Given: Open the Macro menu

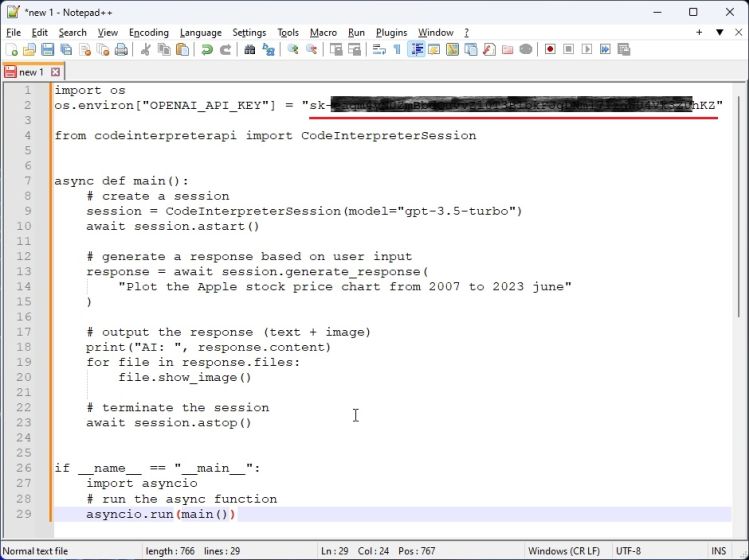Looking at the screenshot, I should [x=323, y=32].
